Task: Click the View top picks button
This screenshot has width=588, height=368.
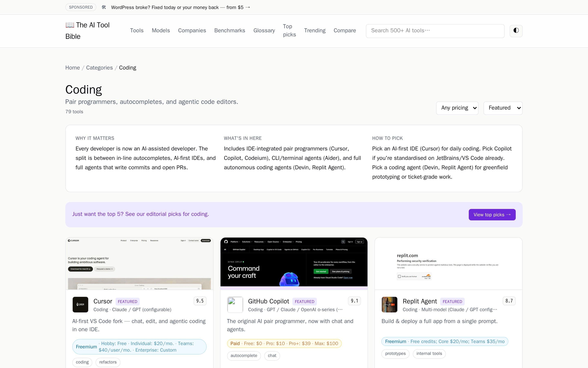Action: tap(492, 215)
